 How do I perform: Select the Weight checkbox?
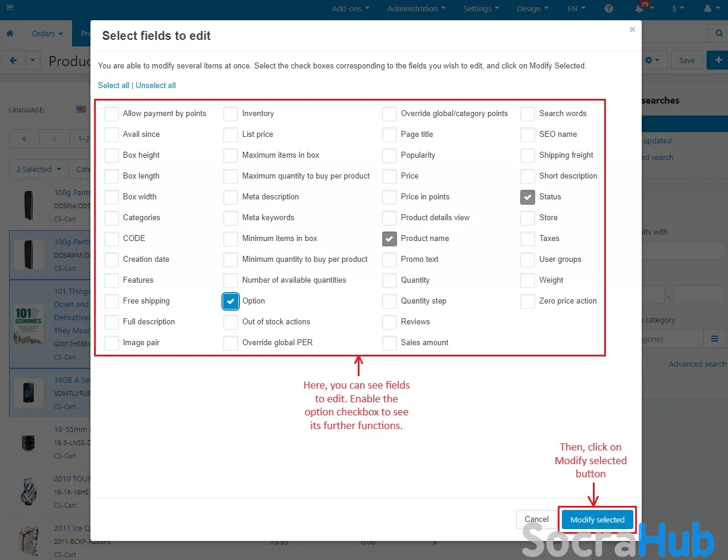click(527, 280)
